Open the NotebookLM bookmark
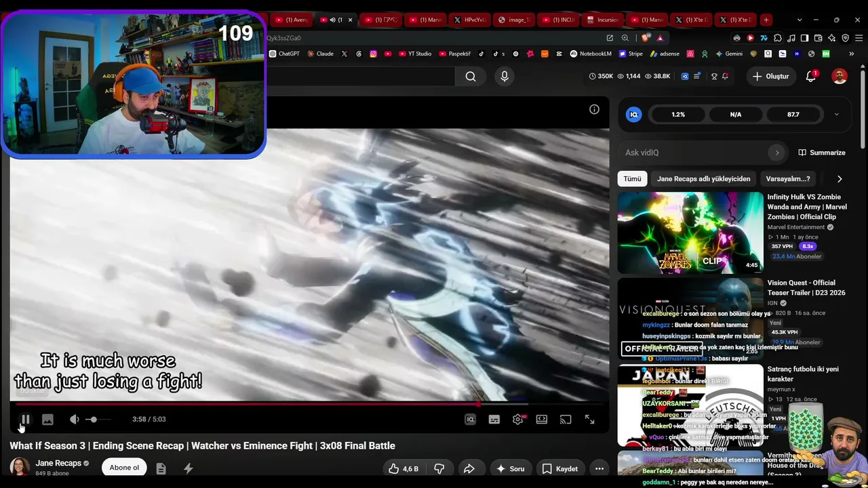 (x=590, y=54)
